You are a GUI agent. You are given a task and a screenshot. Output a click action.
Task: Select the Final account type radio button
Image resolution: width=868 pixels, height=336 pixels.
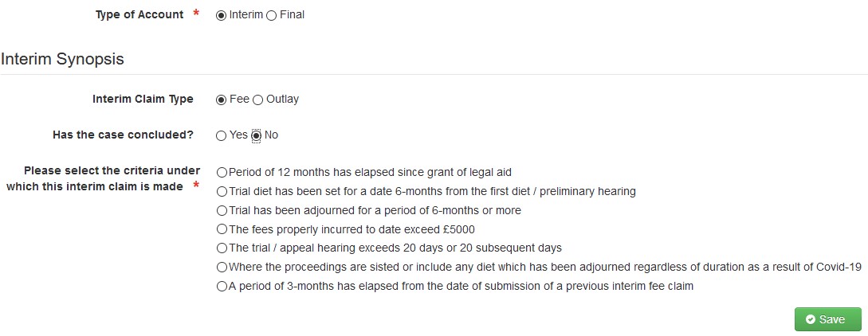pos(272,15)
